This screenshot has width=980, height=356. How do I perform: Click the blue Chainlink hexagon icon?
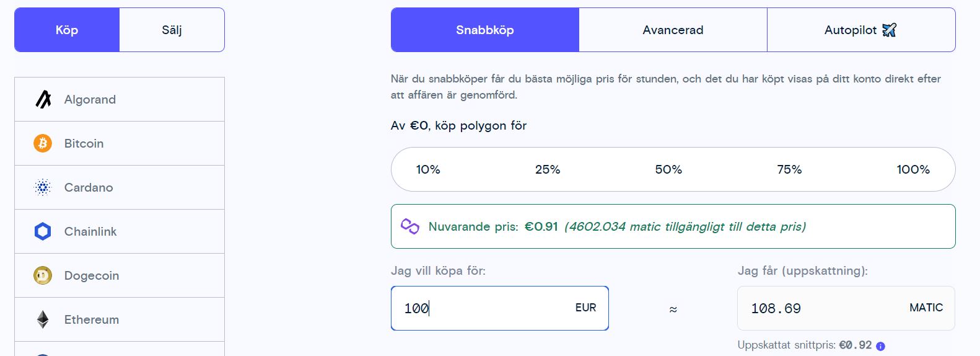click(x=43, y=231)
